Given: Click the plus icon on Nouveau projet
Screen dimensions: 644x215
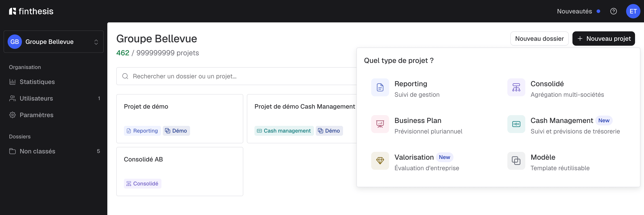Looking at the screenshot, I should 580,39.
